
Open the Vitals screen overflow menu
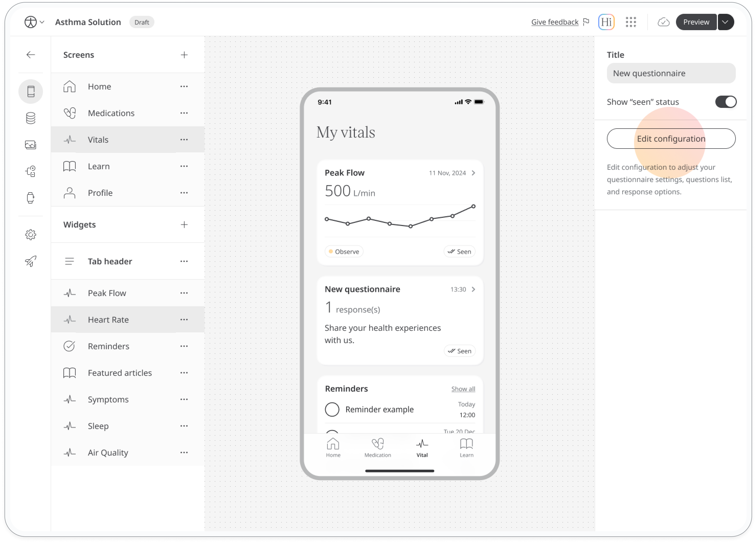(184, 139)
